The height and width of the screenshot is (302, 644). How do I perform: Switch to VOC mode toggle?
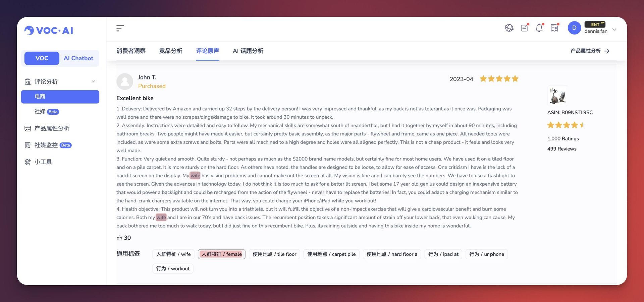42,58
